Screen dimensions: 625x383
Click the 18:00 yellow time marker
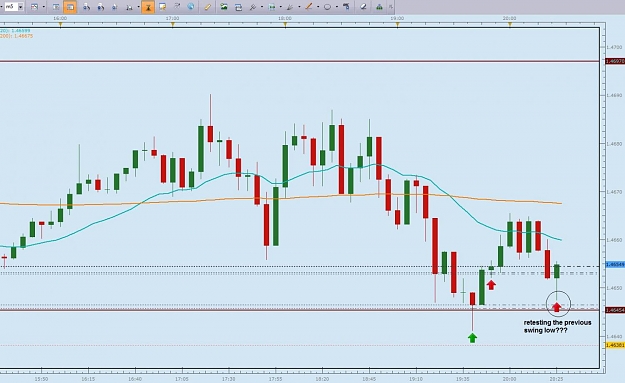(x=285, y=24)
